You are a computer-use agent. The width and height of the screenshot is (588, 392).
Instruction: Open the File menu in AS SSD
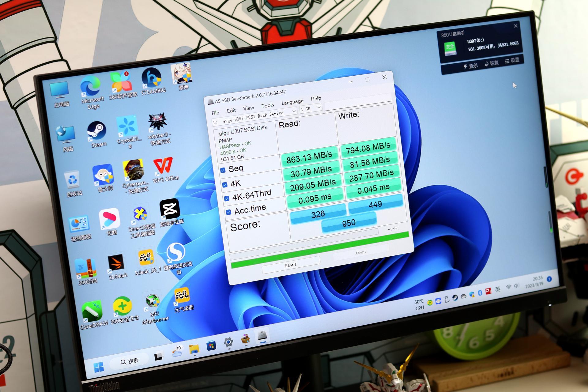coord(215,113)
